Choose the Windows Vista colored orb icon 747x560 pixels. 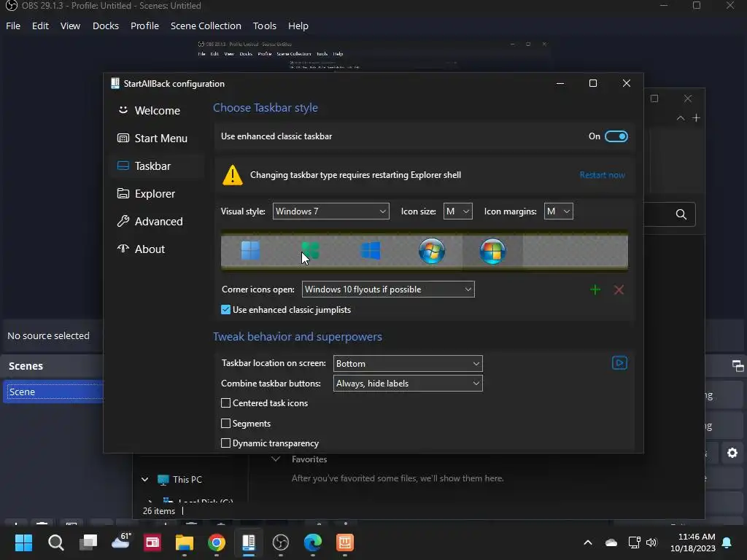click(492, 251)
